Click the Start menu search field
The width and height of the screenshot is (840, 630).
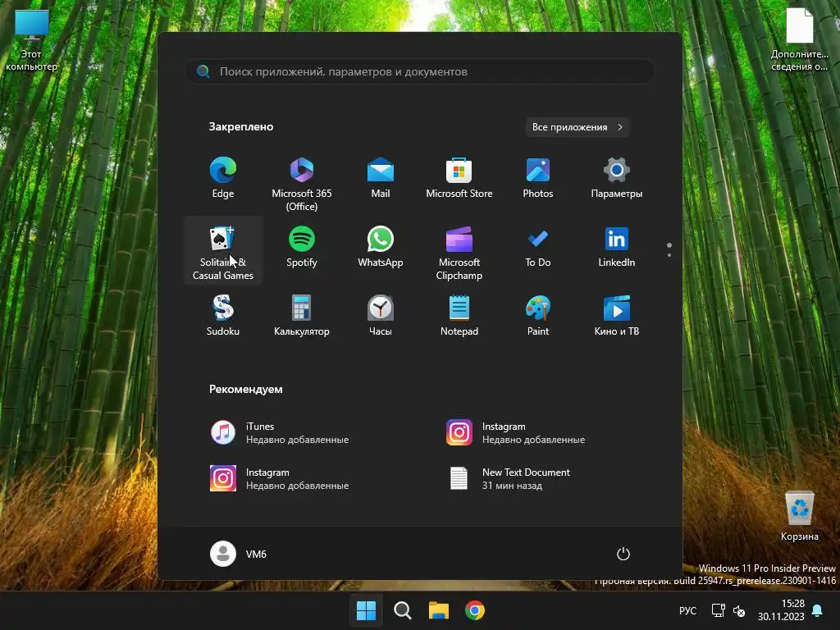pyautogui.click(x=420, y=71)
